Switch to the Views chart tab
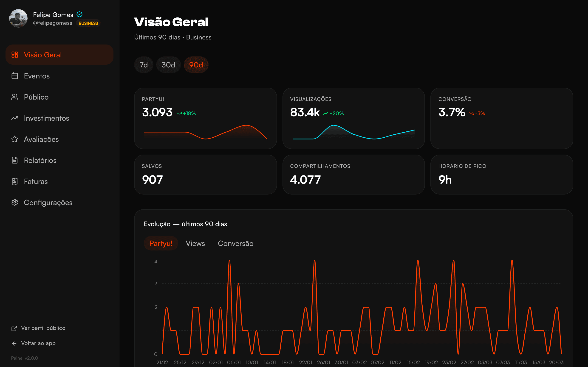588x367 pixels. [x=195, y=243]
